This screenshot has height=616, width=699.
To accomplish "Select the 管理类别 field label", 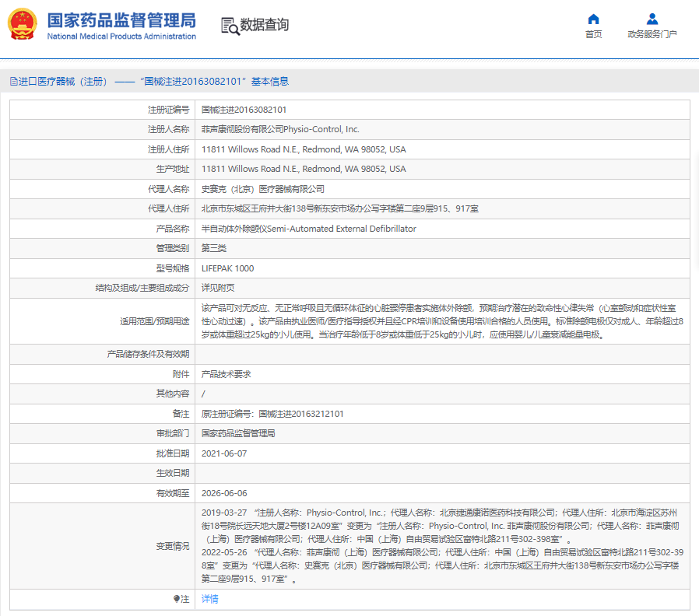I will pos(173,248).
